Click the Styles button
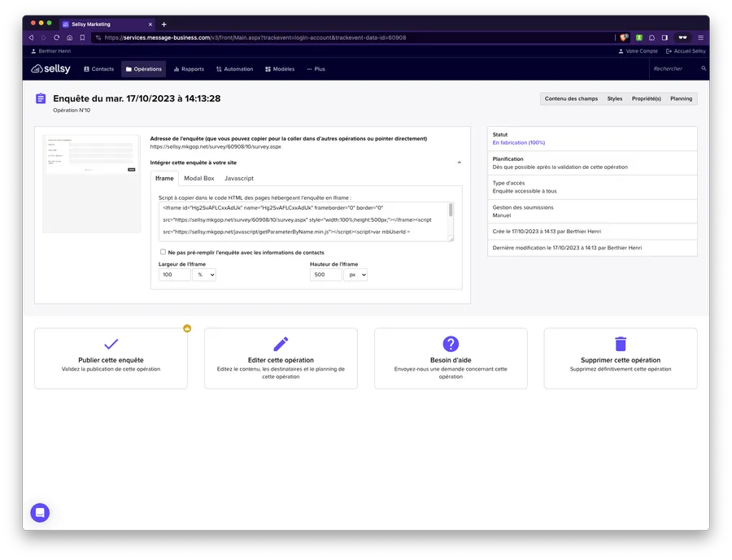This screenshot has height=560, width=732. pyautogui.click(x=615, y=98)
